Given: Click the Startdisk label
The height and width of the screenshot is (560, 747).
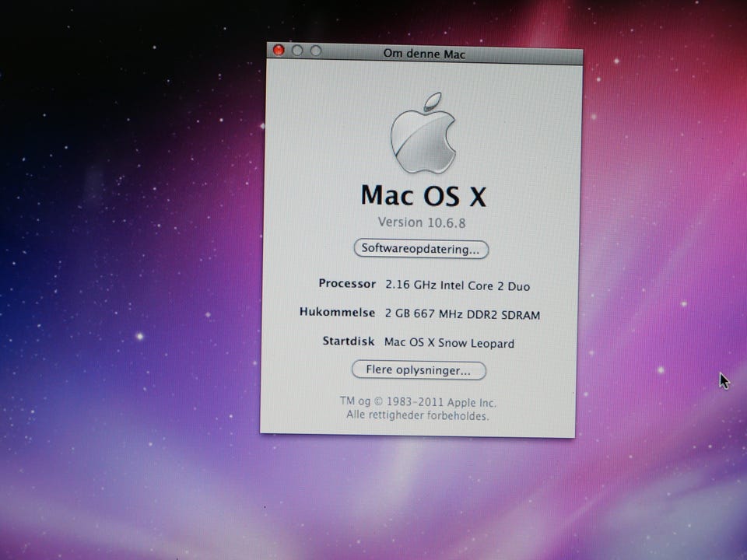Looking at the screenshot, I should (349, 341).
